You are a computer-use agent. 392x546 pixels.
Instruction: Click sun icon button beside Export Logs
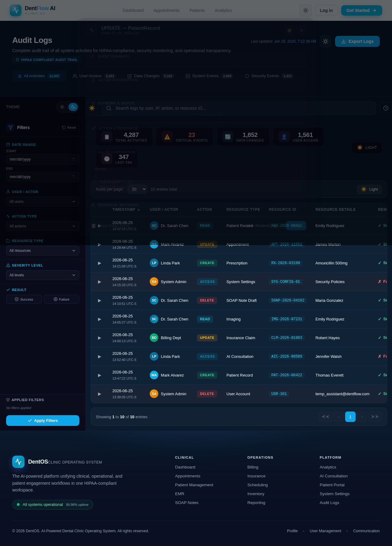click(326, 41)
